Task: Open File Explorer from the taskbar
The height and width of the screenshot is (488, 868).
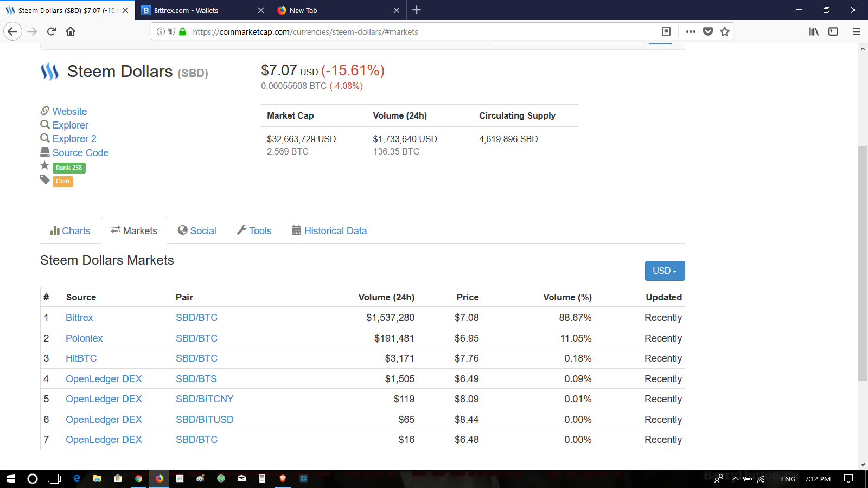Action: 97,479
